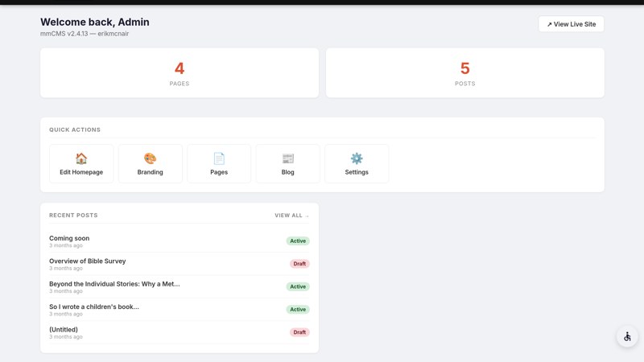Click the Edit Homepage house icon
Screen dimensions: 644x362
81,158
